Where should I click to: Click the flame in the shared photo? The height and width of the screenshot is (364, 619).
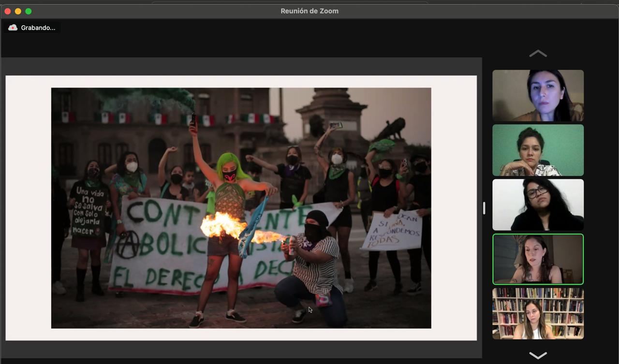tap(220, 226)
